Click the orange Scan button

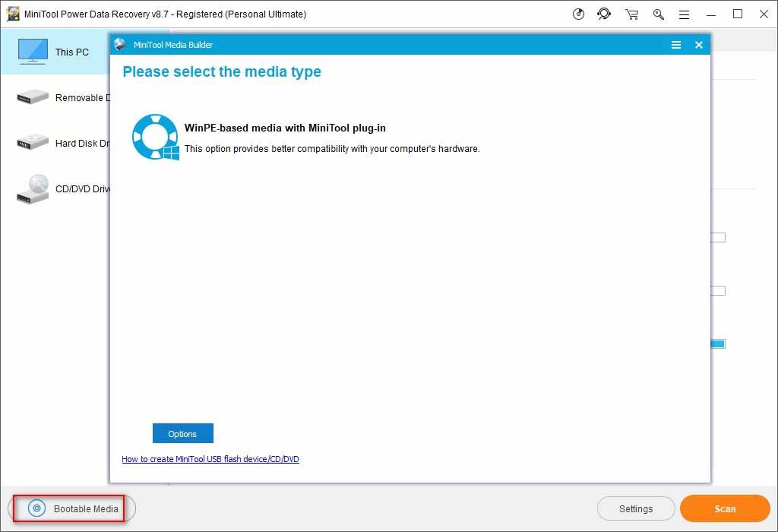coord(725,508)
